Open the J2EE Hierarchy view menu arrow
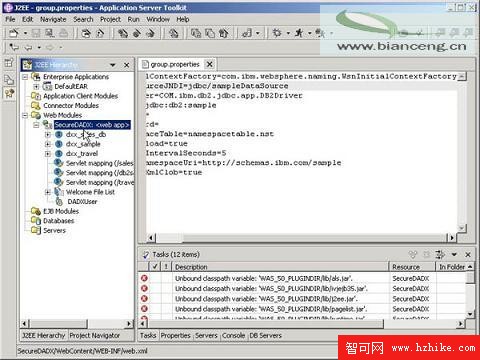Image resolution: width=480 pixels, height=360 pixels. (113, 65)
